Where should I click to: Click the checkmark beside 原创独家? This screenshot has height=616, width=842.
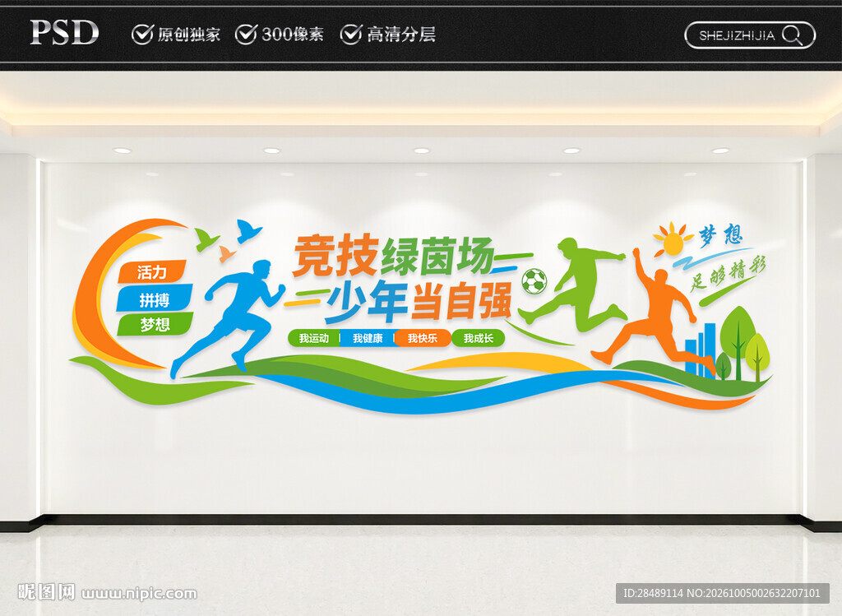tap(142, 35)
